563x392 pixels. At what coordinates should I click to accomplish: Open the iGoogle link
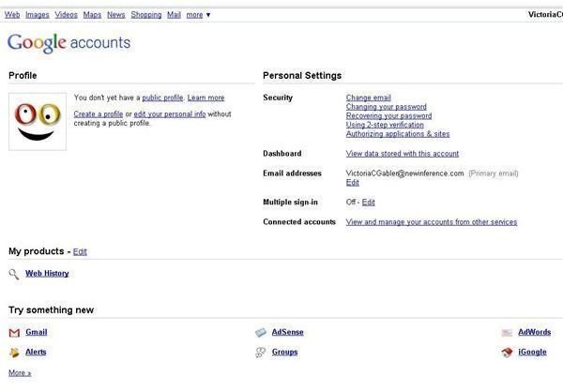coord(532,352)
